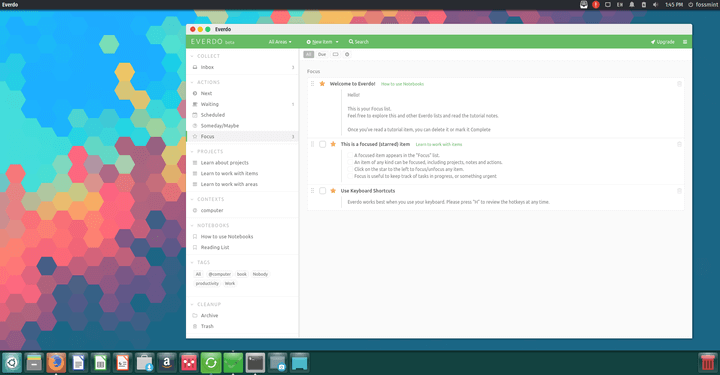Select the Work tag
The image size is (720, 375).
[x=230, y=283]
